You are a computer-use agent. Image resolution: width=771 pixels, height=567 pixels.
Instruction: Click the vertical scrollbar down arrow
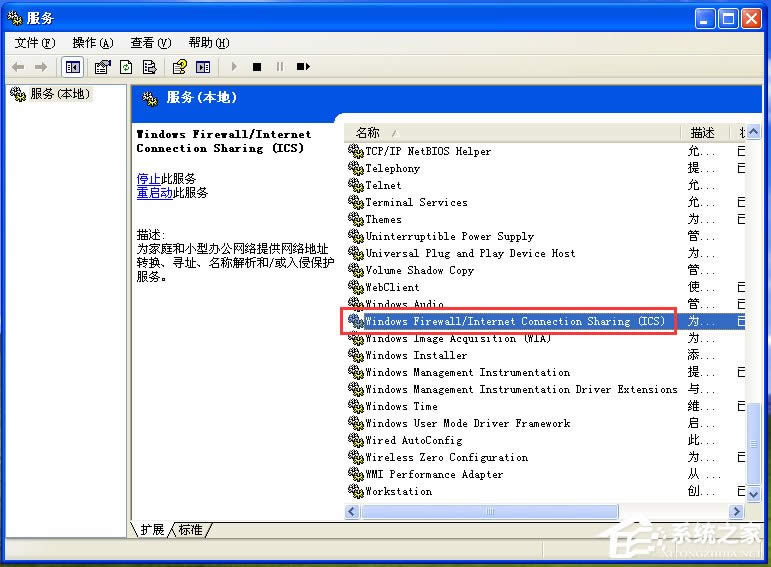[753, 494]
